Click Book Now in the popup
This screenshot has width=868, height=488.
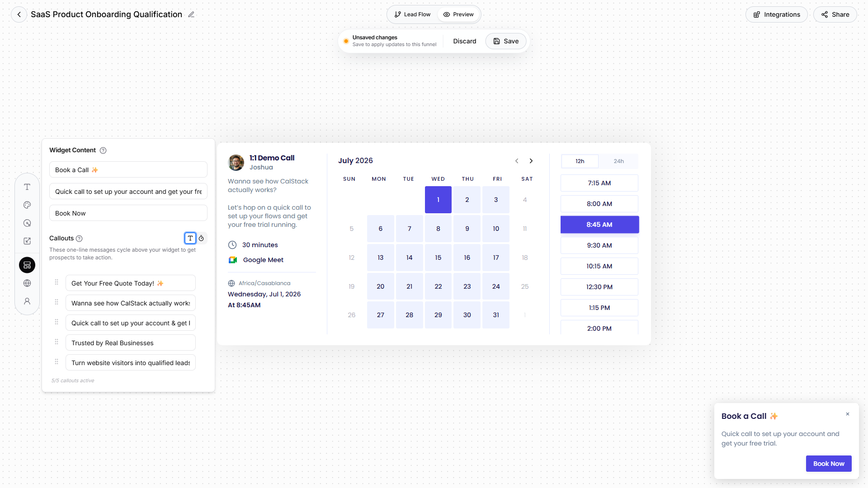point(829,464)
